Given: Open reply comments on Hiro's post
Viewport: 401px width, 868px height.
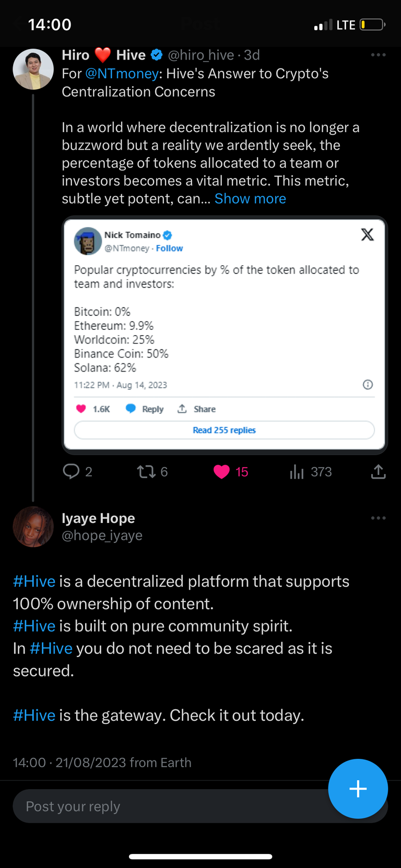Looking at the screenshot, I should (77, 472).
